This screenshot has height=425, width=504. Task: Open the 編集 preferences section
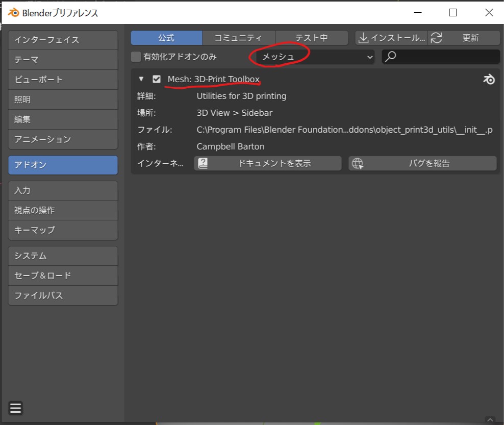click(63, 119)
